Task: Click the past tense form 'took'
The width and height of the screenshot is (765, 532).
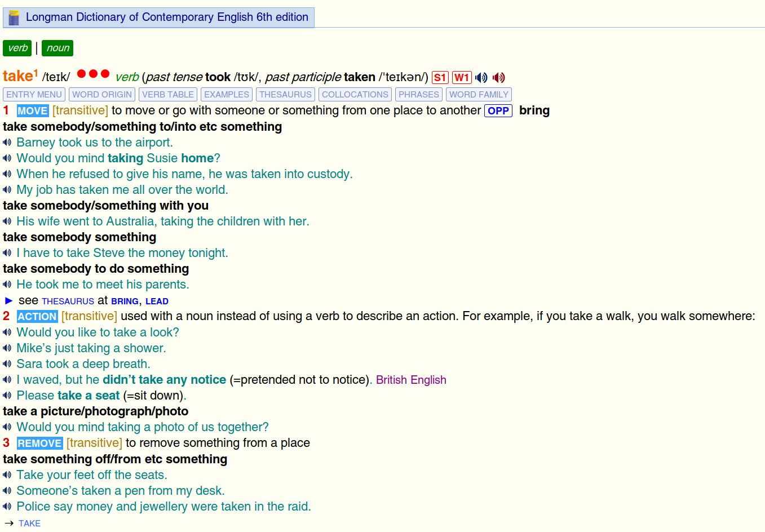Action: pos(218,77)
